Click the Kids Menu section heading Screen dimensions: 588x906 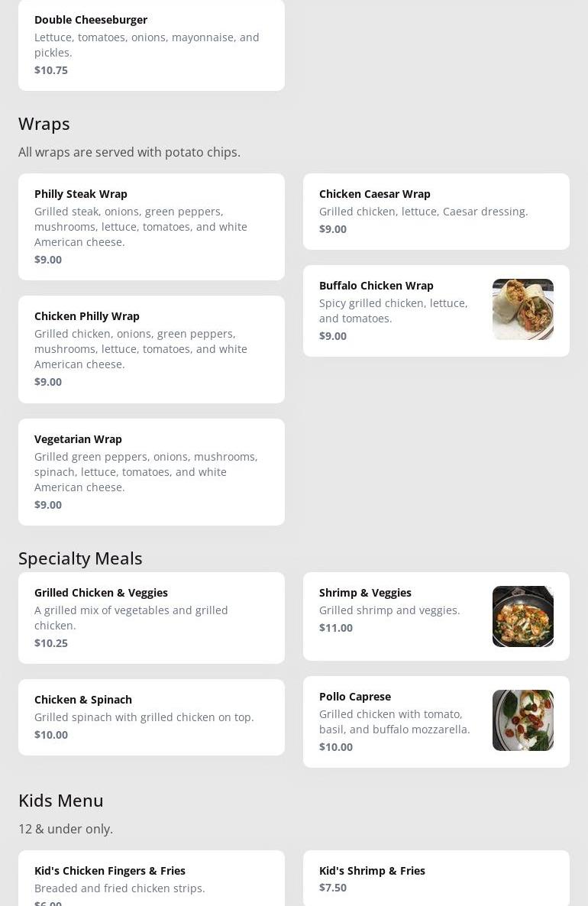[61, 801]
